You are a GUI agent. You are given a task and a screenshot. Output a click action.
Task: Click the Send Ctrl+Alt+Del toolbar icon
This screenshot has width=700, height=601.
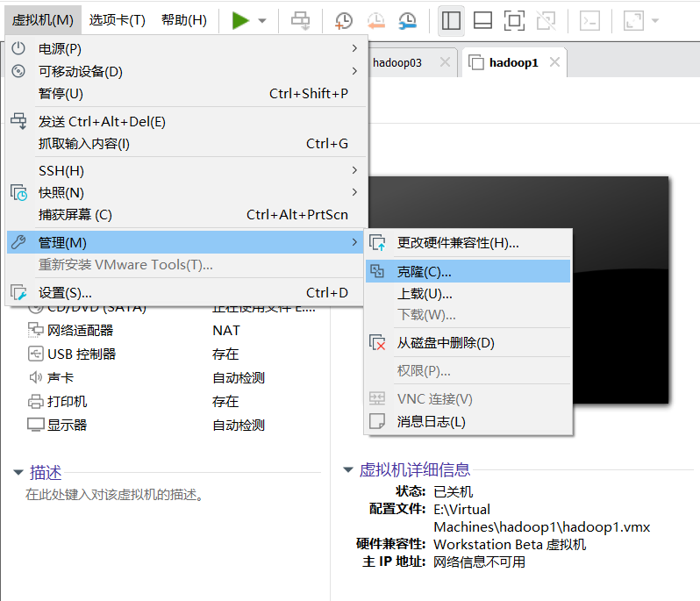[x=300, y=20]
